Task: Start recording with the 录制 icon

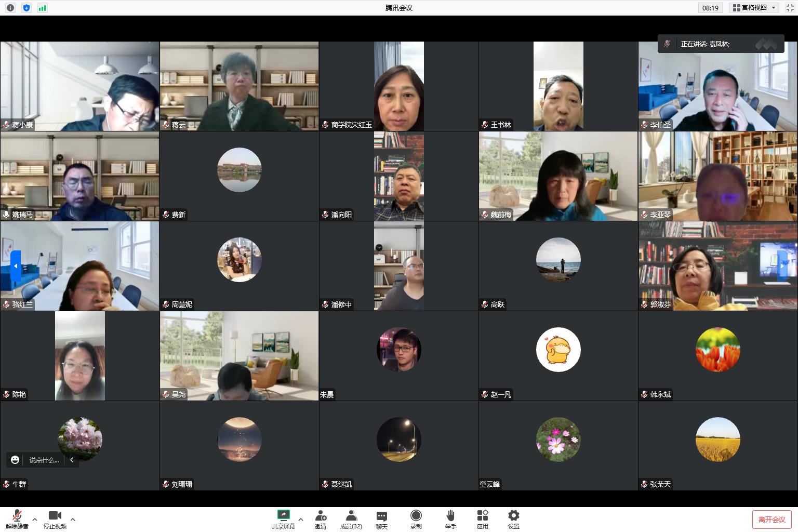Action: (416, 519)
